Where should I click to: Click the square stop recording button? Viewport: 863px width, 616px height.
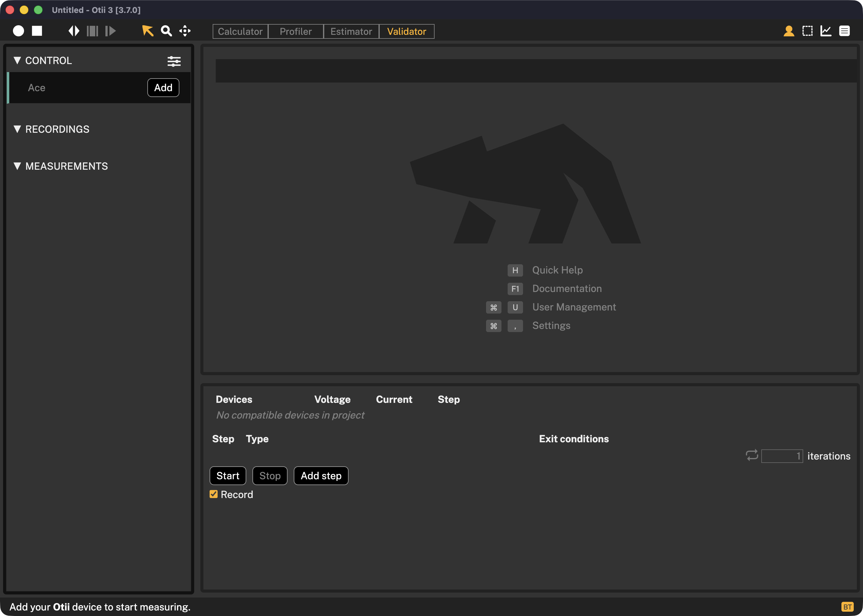tap(37, 31)
